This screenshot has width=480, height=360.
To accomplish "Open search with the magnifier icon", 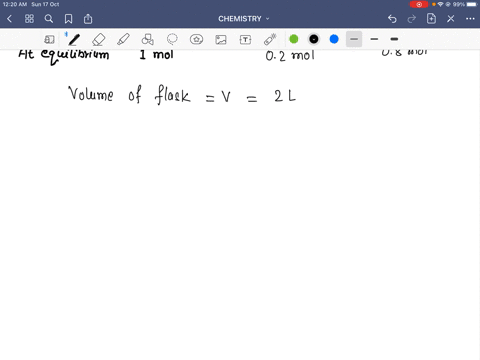I will (x=49, y=19).
